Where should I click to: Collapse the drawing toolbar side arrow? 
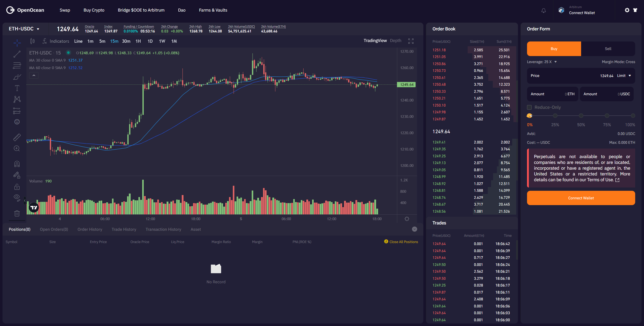[25, 200]
